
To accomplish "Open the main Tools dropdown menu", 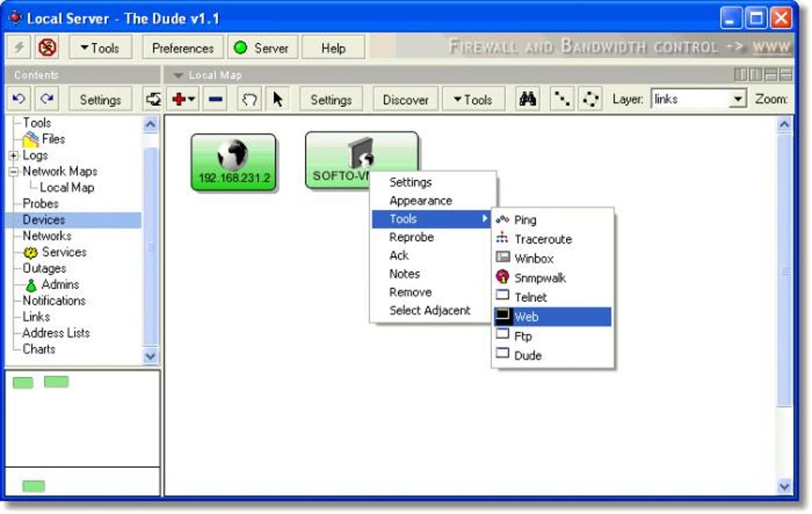I will pyautogui.click(x=100, y=48).
